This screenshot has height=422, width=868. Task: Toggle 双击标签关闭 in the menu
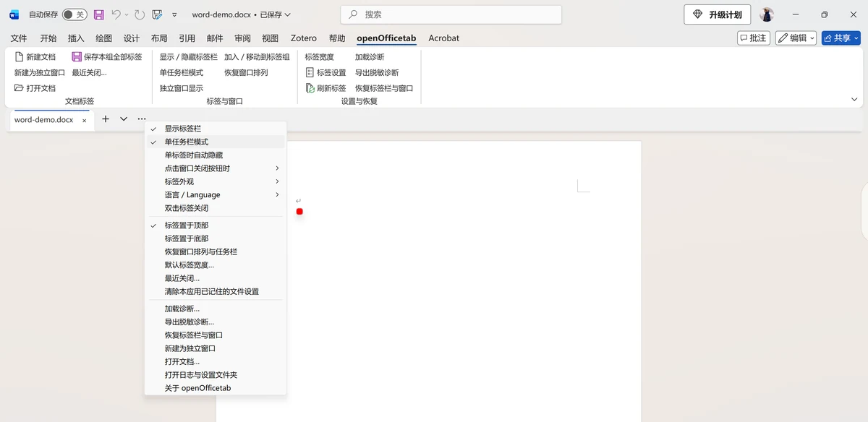pyautogui.click(x=216, y=208)
